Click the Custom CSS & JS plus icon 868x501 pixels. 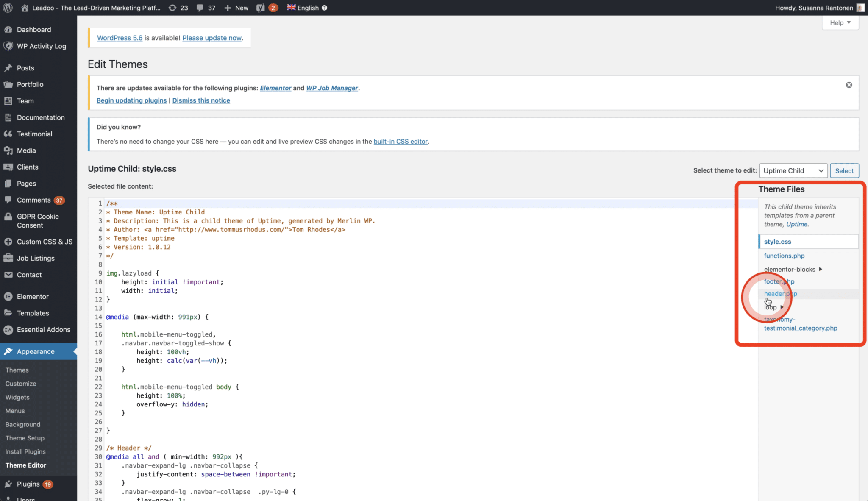(x=8, y=242)
